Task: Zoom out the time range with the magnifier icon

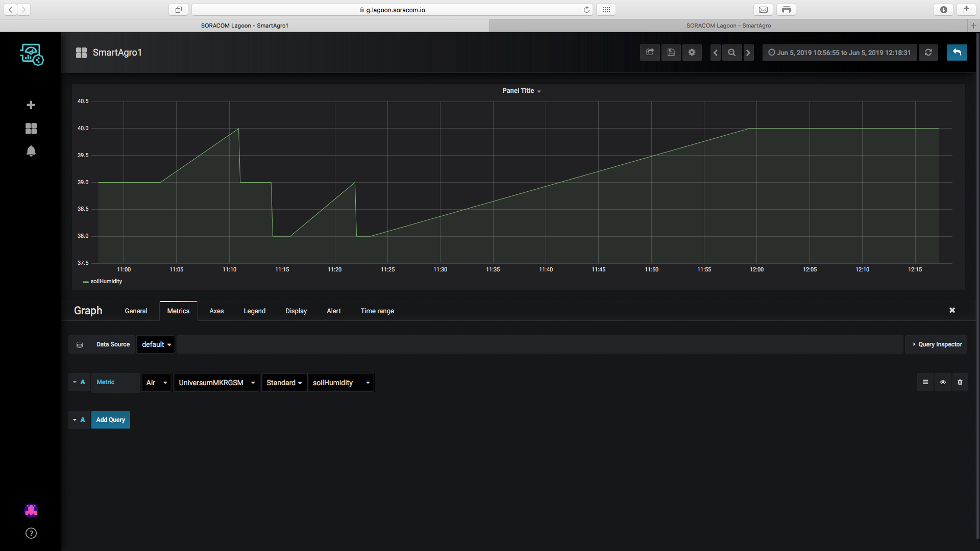Action: tap(732, 53)
